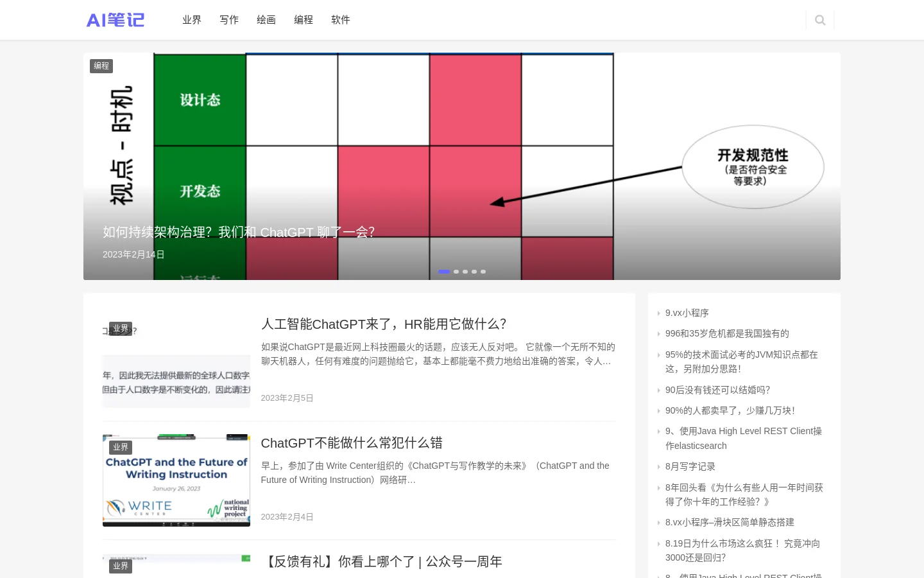Select the first active carousel dot
924x578 pixels.
coord(444,272)
